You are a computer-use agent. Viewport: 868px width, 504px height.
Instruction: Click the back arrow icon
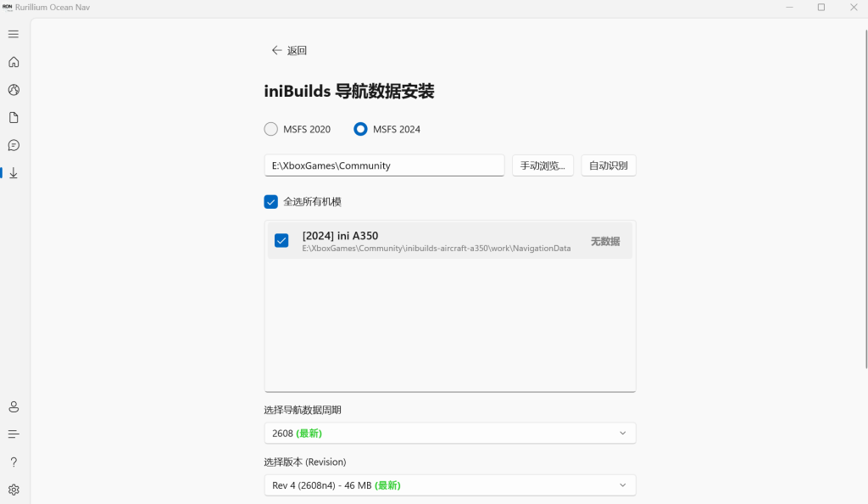[x=276, y=50]
